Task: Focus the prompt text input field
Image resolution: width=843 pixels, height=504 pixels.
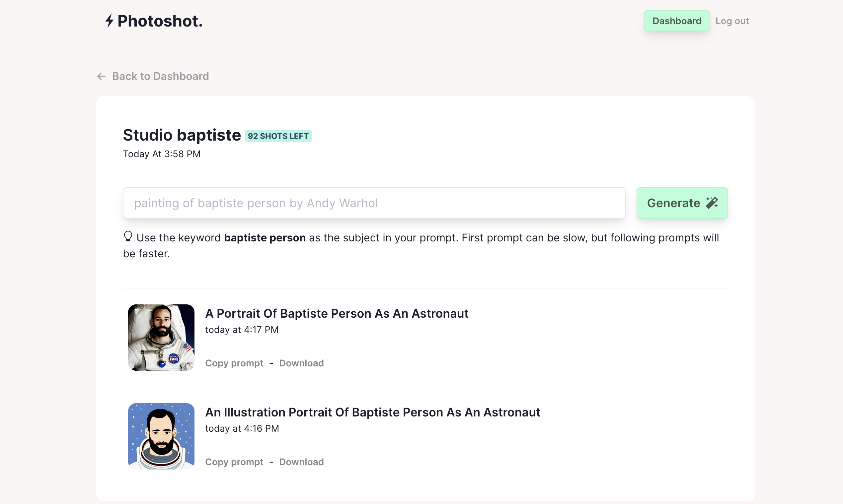Action: 374,203
